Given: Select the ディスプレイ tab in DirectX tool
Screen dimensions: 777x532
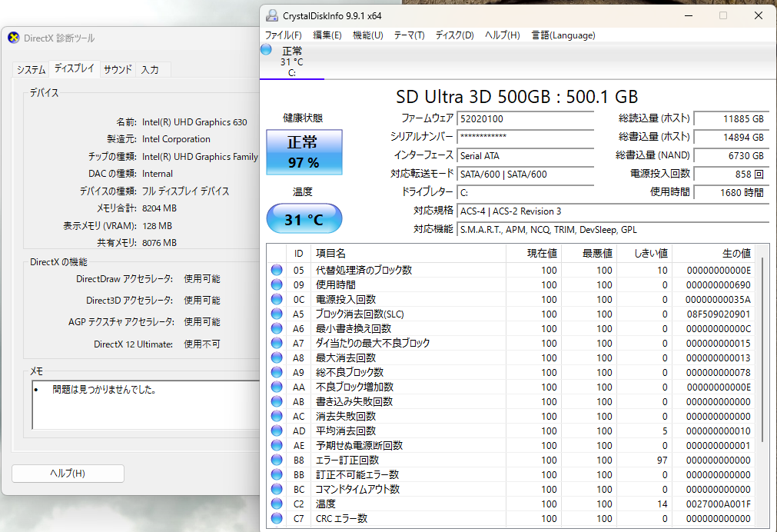Looking at the screenshot, I should (x=75, y=68).
